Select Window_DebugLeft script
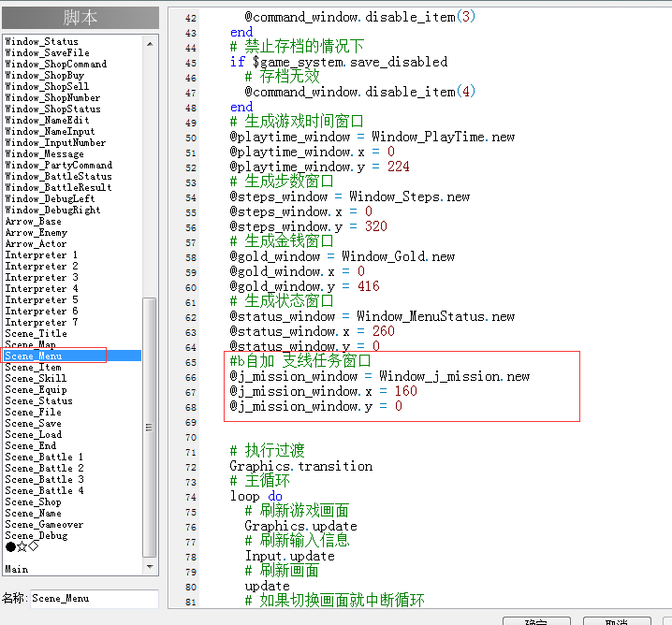 pyautogui.click(x=50, y=198)
